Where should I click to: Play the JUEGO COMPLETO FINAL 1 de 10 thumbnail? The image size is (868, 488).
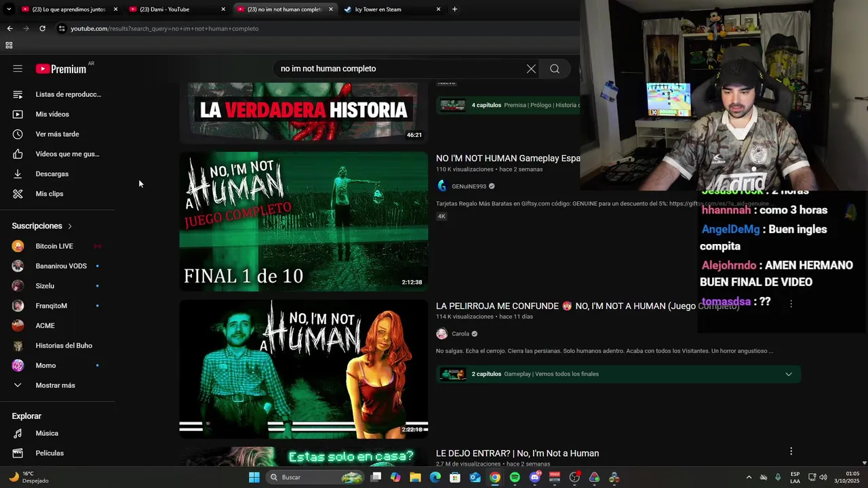tap(304, 222)
